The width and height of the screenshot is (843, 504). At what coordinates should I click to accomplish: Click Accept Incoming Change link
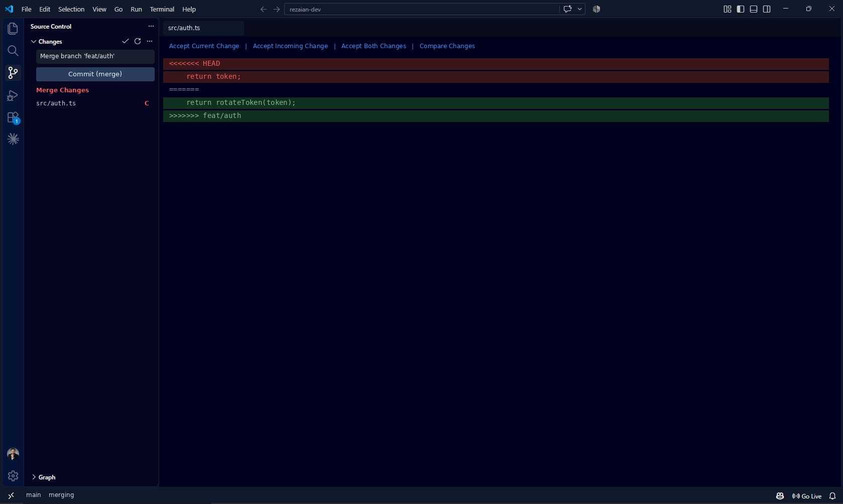coord(290,46)
